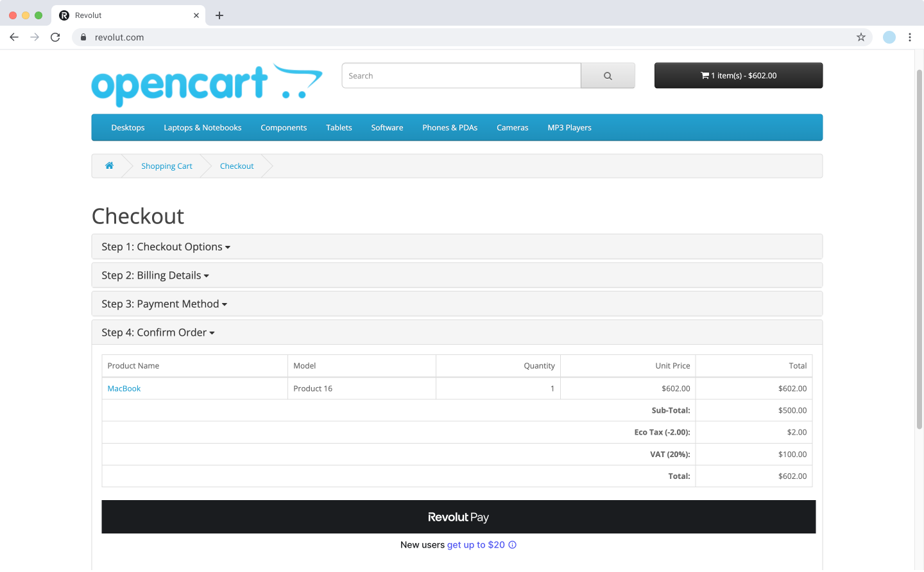Select the Tablets menu item
This screenshot has width=924, height=572.
[x=339, y=128]
